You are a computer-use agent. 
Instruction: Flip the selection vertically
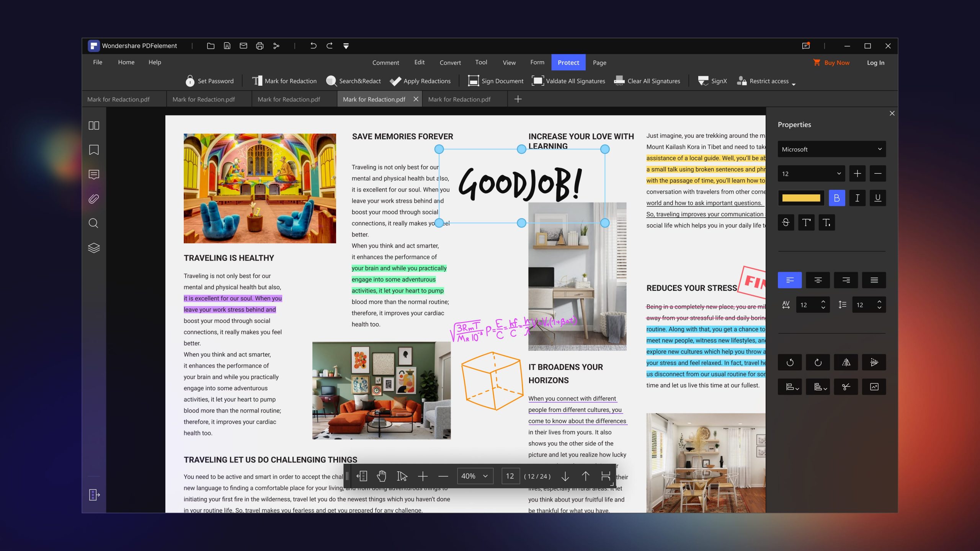tap(874, 362)
